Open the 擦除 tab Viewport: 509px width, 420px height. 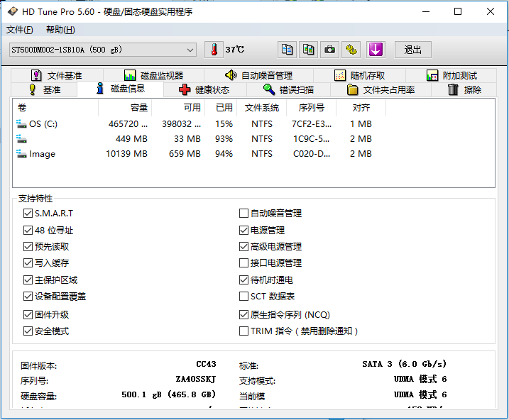[x=464, y=89]
